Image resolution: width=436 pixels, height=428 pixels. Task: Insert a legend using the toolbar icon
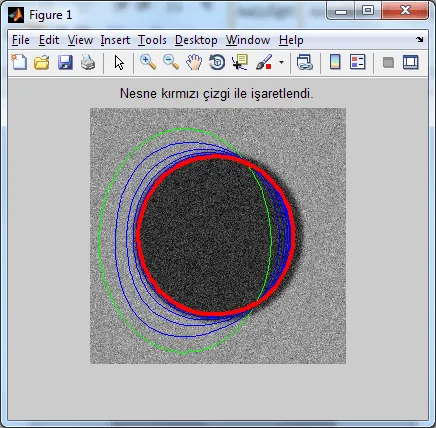coord(358,62)
